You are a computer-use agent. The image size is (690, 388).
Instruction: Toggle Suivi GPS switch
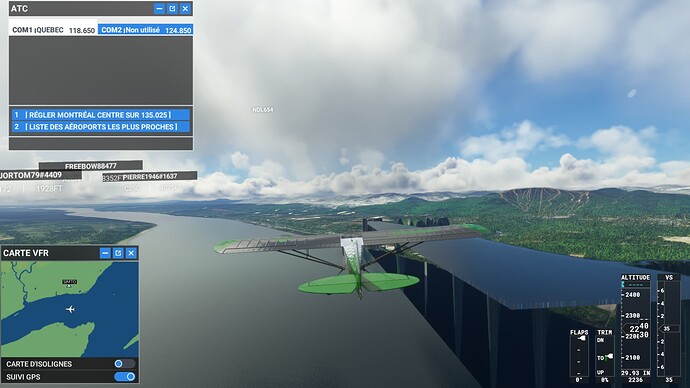pyautogui.click(x=125, y=377)
